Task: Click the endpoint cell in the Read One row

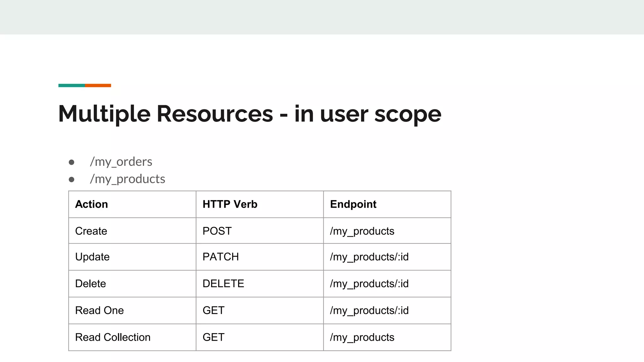Action: [387, 310]
